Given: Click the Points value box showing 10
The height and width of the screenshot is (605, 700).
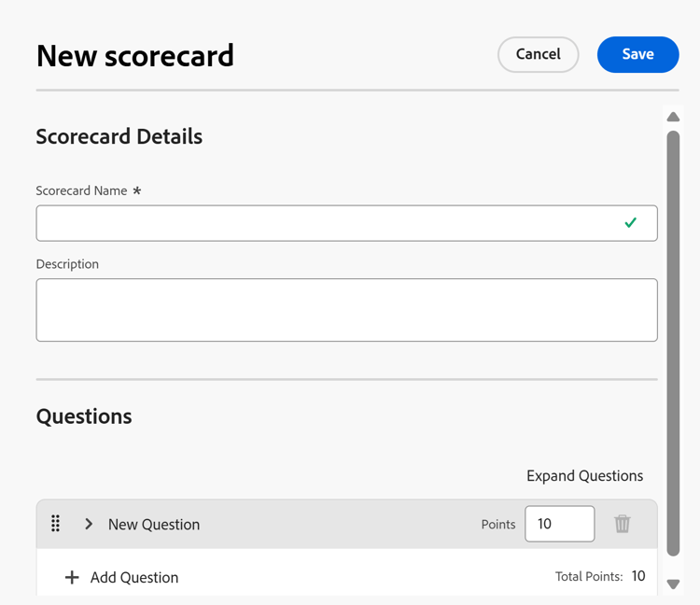Looking at the screenshot, I should pos(560,524).
